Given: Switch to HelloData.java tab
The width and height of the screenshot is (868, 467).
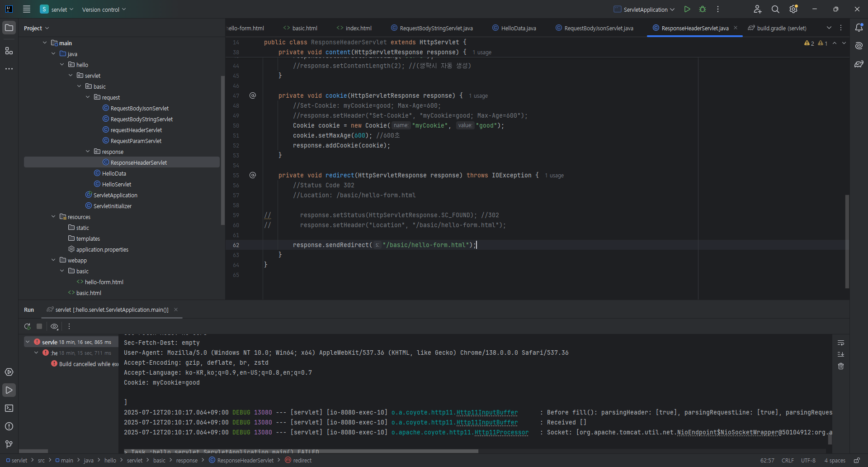Looking at the screenshot, I should click(x=514, y=28).
